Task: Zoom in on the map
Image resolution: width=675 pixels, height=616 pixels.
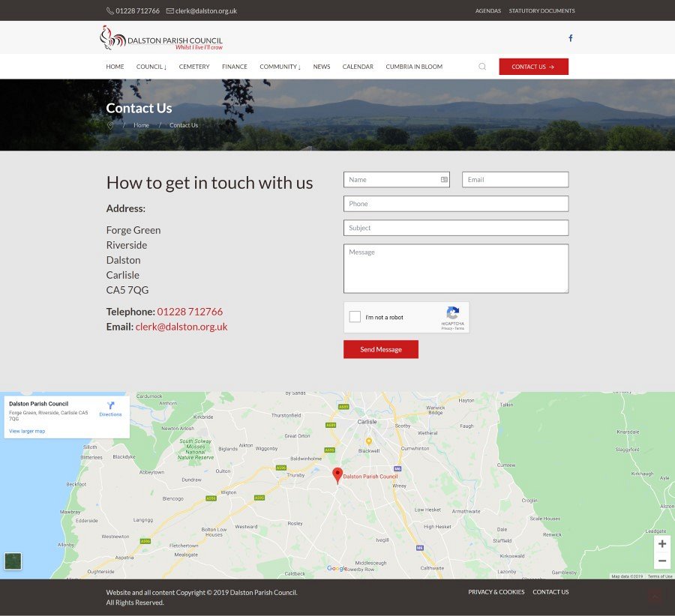Action: [x=661, y=543]
